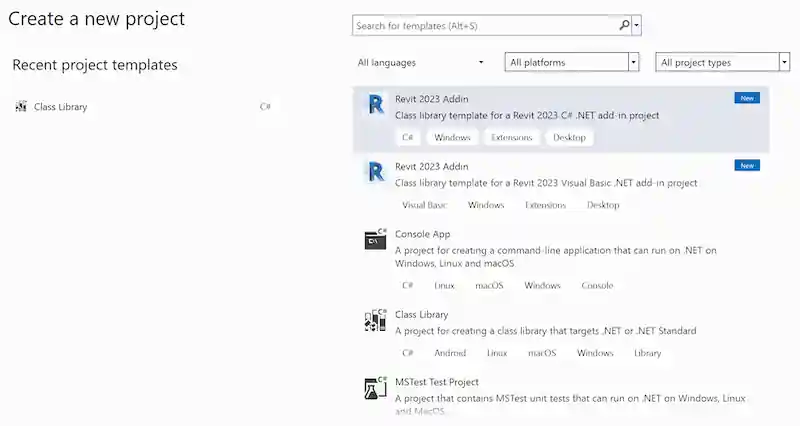Click the search magnifying glass icon

click(625, 25)
